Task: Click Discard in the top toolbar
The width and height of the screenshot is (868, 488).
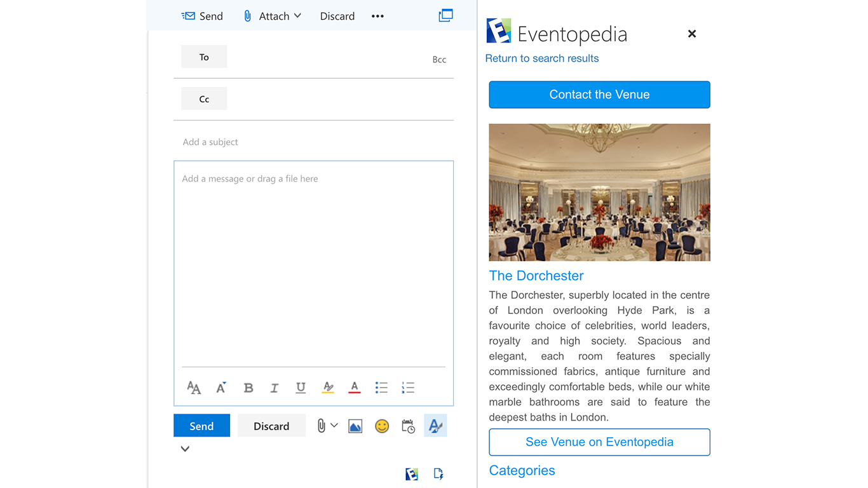Action: (x=337, y=16)
